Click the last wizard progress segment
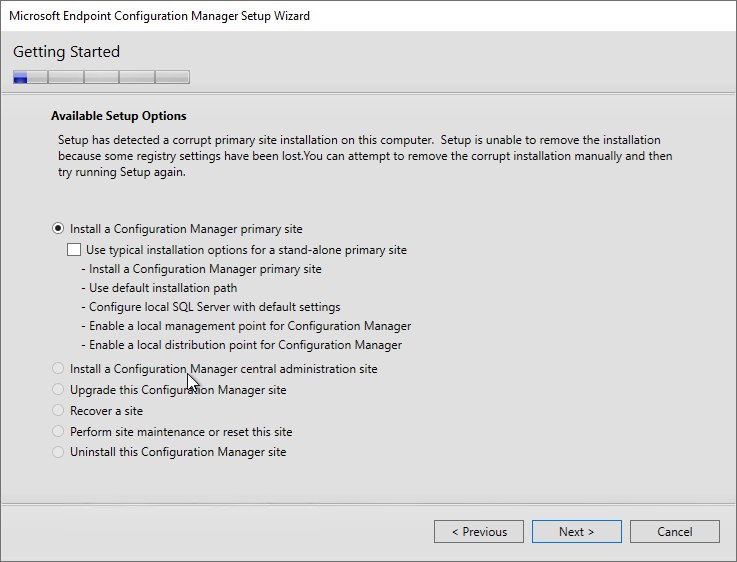 click(172, 77)
